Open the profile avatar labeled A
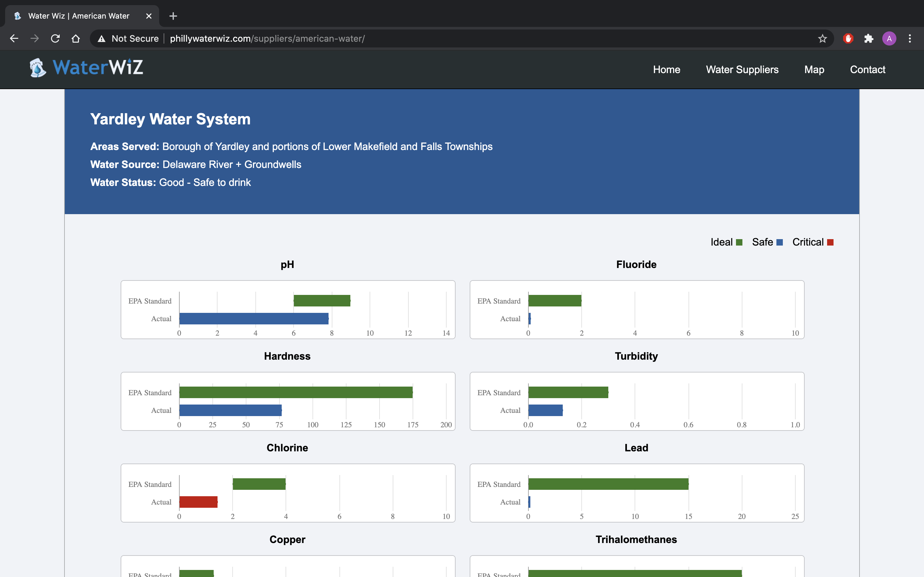Image resolution: width=924 pixels, height=577 pixels. click(x=889, y=38)
